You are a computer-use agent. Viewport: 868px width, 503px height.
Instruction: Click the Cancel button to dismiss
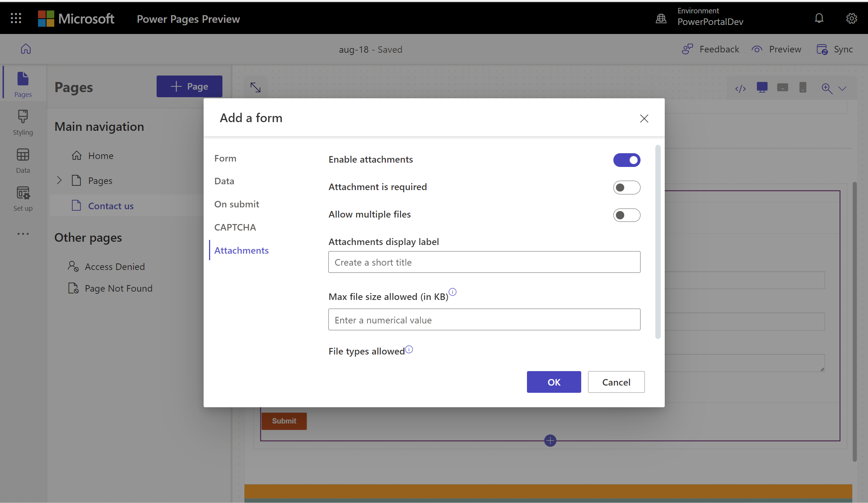click(616, 382)
